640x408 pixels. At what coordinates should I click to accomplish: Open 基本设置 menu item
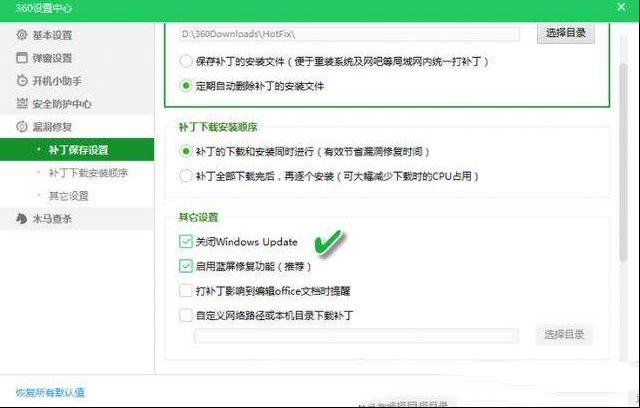52,35
